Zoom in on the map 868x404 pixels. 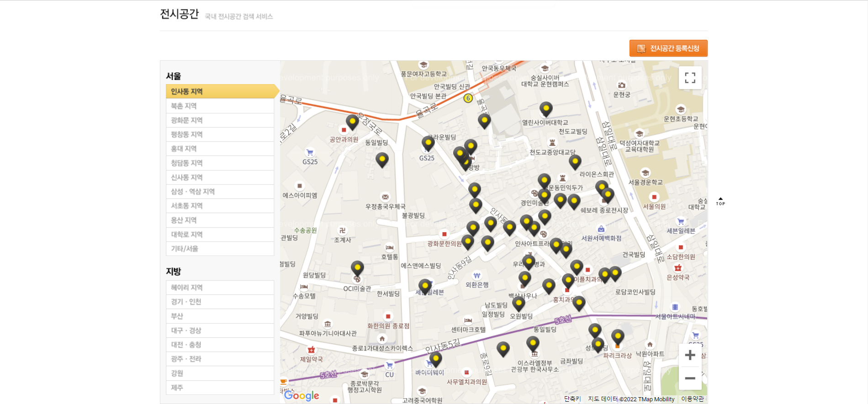point(690,355)
